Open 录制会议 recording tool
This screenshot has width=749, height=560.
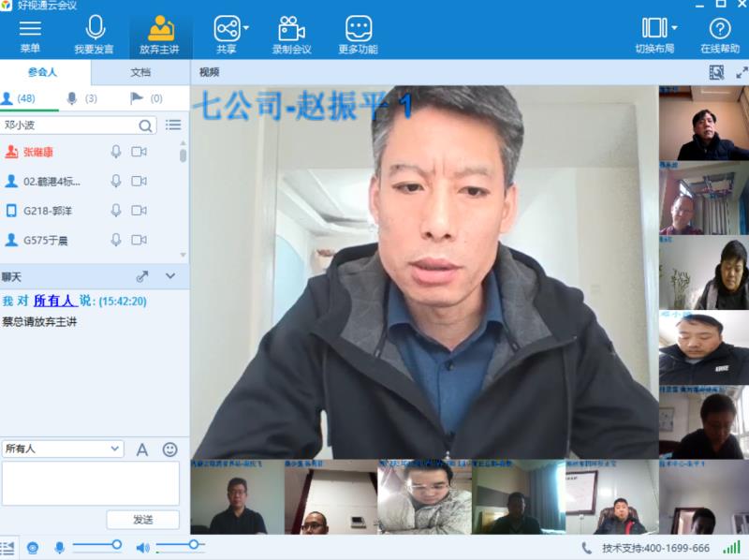pyautogui.click(x=291, y=29)
